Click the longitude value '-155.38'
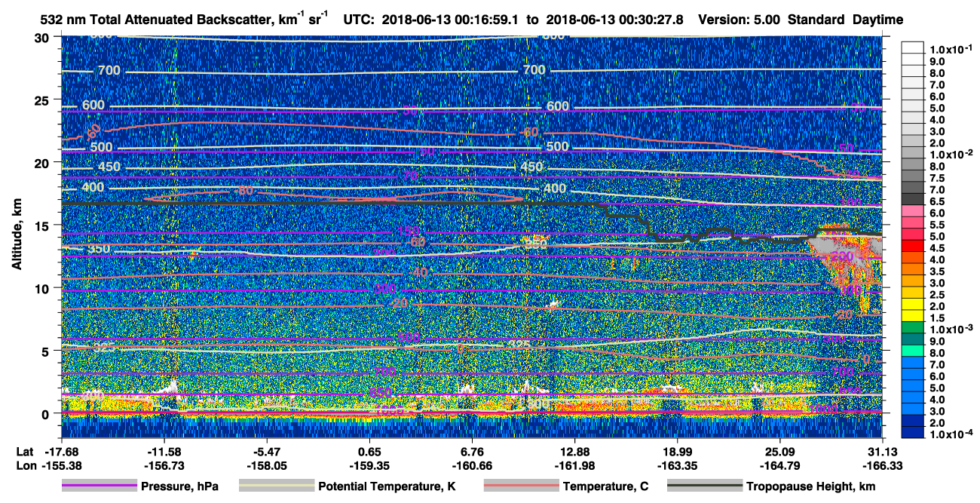This screenshot has width=980, height=503. [61, 465]
